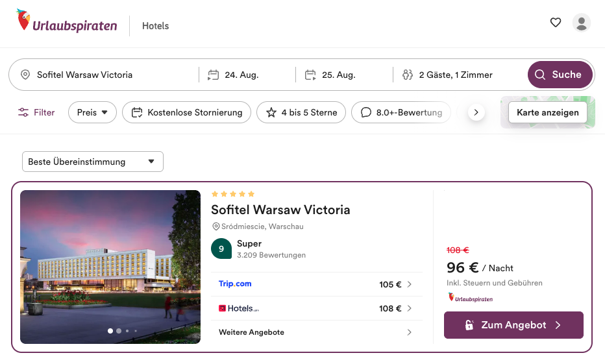The height and width of the screenshot is (364, 605).
Task: Click the filter sliders icon
Action: [x=23, y=112]
